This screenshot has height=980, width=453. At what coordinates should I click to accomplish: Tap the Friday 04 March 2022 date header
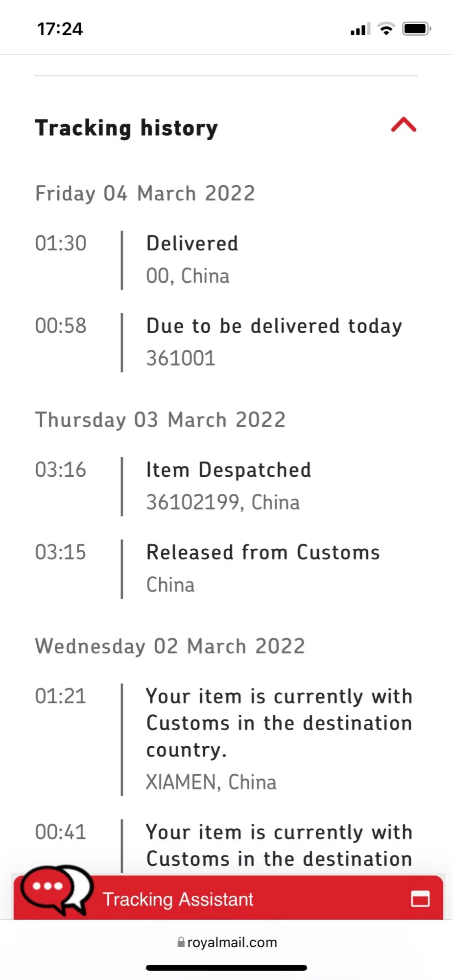pos(145,194)
